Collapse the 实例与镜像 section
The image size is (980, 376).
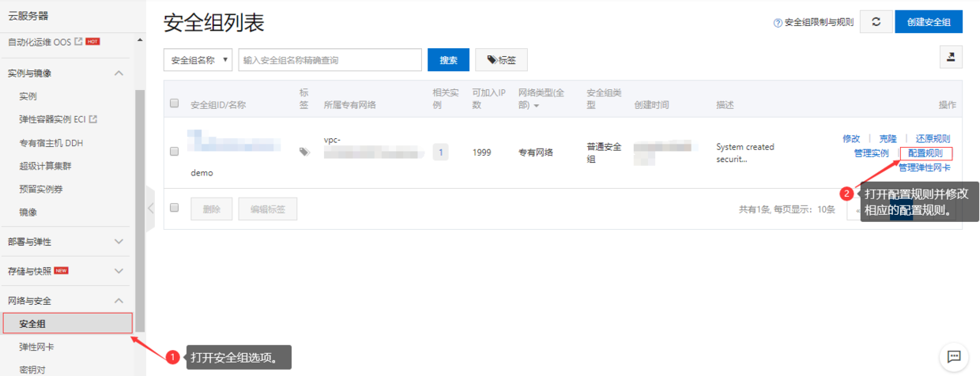point(119,73)
